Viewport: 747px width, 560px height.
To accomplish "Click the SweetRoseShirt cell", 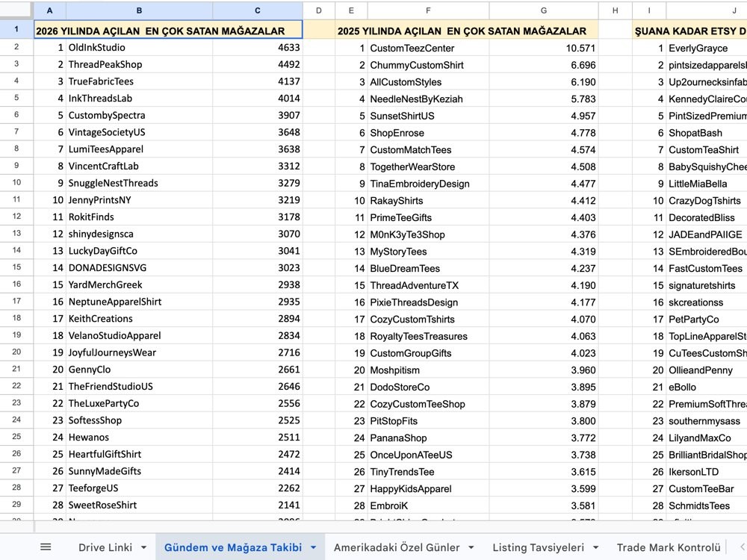I will tap(139, 505).
